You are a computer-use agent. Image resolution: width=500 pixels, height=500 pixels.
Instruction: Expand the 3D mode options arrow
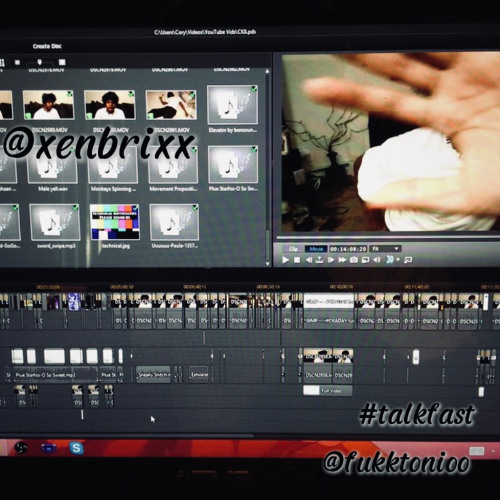tap(398, 260)
